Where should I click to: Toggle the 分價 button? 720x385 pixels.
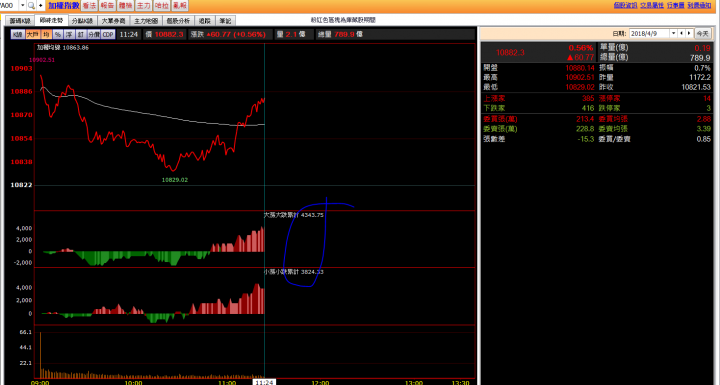click(94, 34)
